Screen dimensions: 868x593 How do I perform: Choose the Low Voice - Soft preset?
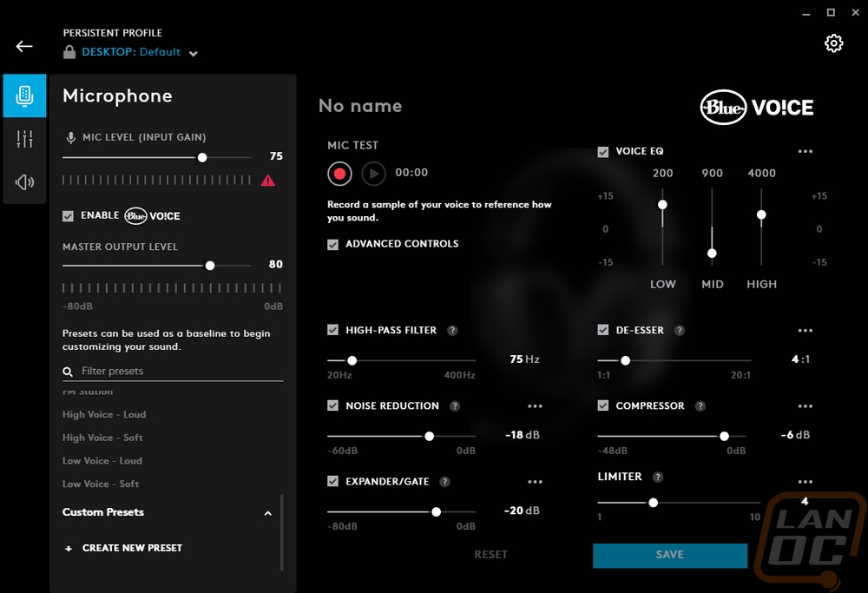click(101, 484)
